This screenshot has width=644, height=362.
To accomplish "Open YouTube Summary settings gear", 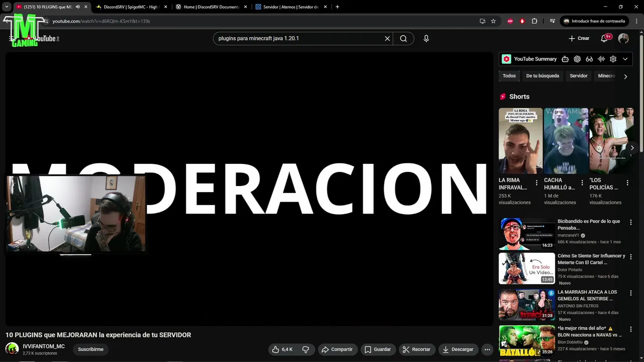I will coord(613,59).
